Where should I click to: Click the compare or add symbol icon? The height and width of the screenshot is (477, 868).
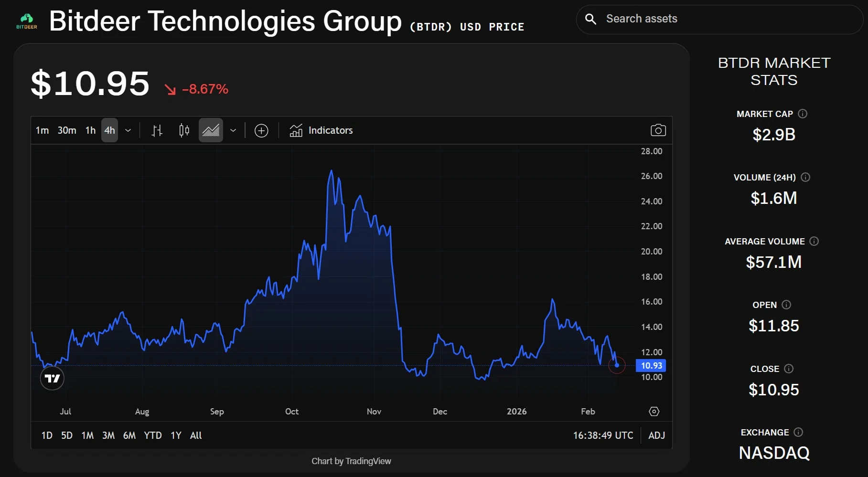(261, 130)
